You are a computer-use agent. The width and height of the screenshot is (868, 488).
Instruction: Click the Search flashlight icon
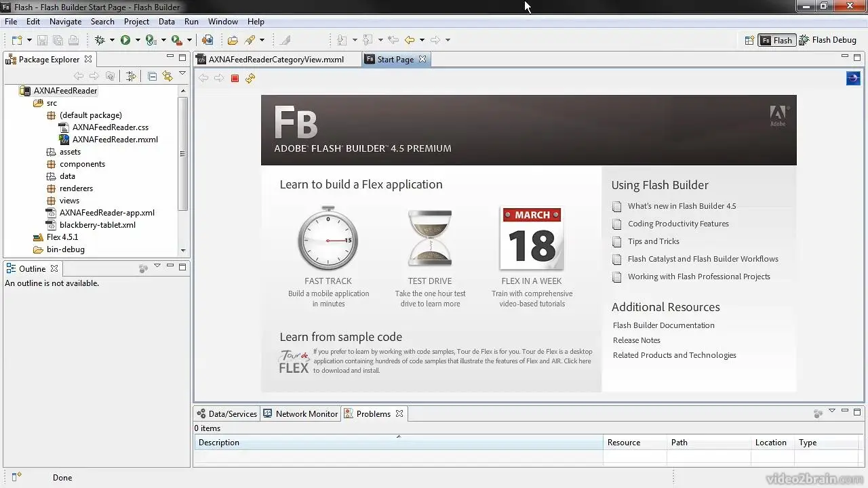click(250, 40)
